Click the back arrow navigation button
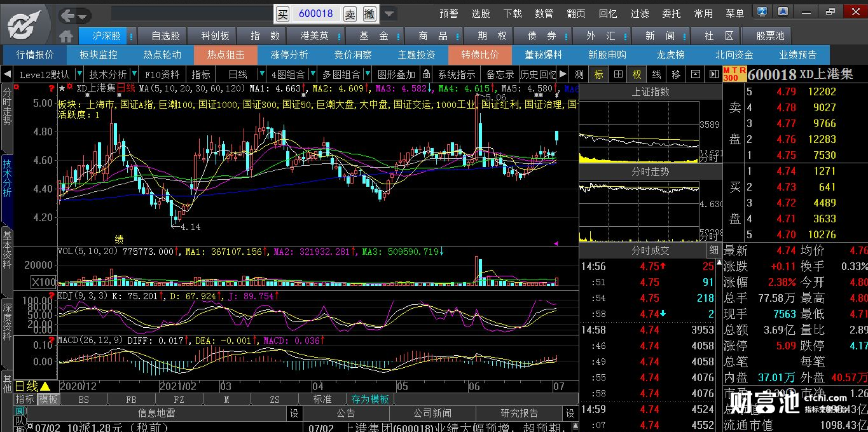 (69, 15)
